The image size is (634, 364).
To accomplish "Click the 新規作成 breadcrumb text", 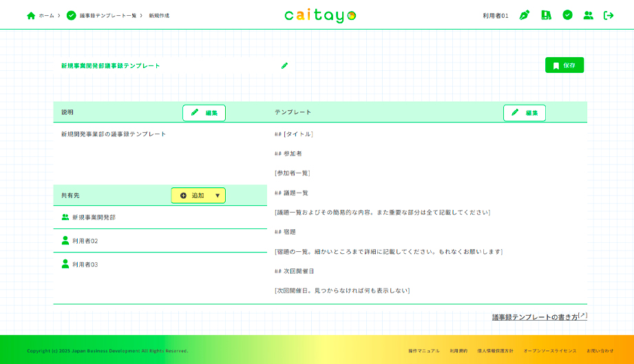I will (x=159, y=16).
